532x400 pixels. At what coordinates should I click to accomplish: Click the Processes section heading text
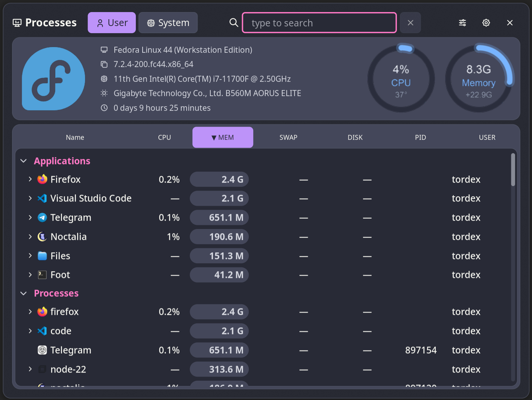[x=56, y=293]
